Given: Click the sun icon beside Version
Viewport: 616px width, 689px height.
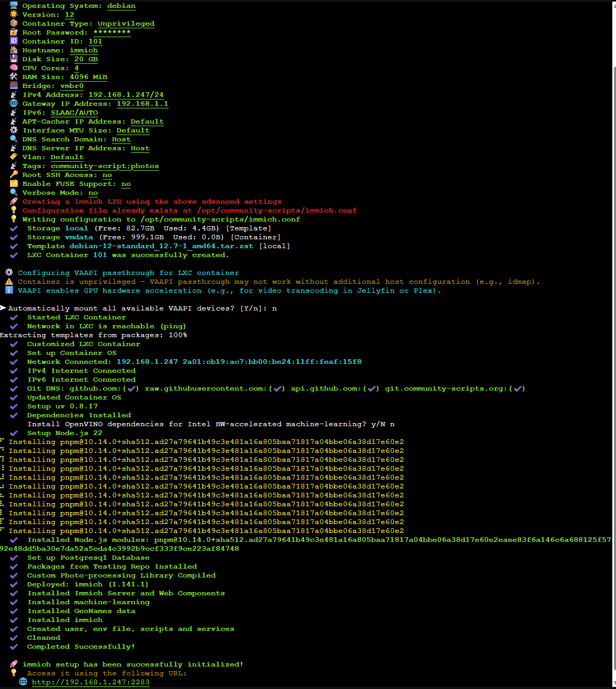Looking at the screenshot, I should click(14, 14).
